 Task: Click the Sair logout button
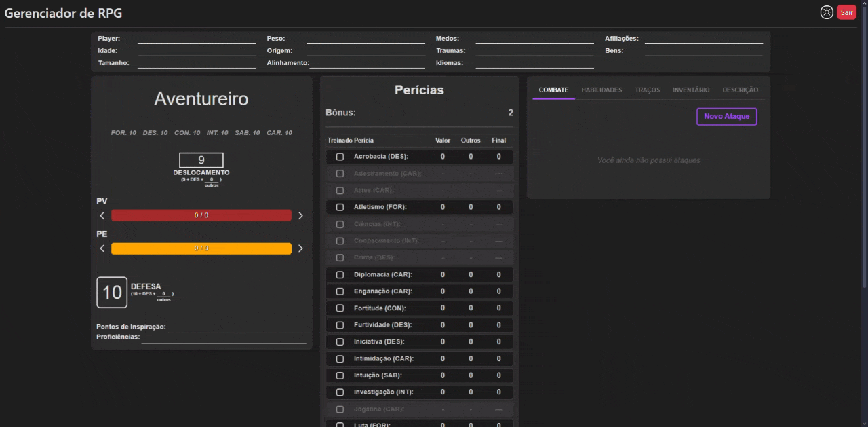point(846,12)
